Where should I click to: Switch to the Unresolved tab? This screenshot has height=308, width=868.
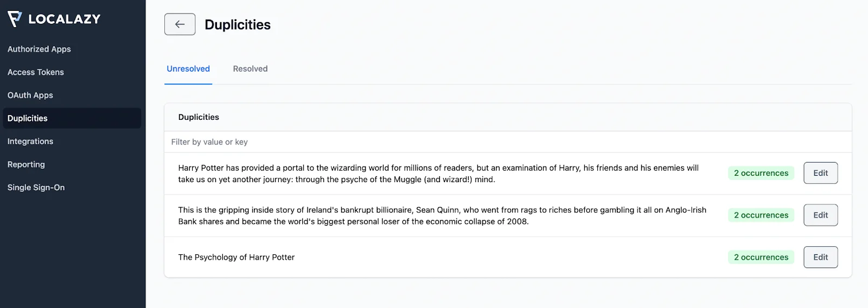[188, 69]
